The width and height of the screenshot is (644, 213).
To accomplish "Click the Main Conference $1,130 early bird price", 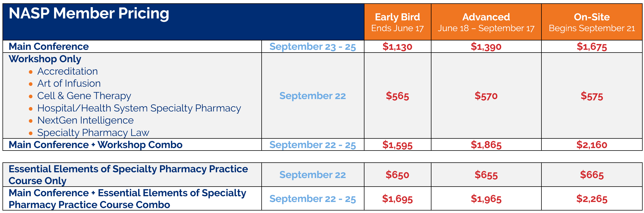I will coord(397,47).
